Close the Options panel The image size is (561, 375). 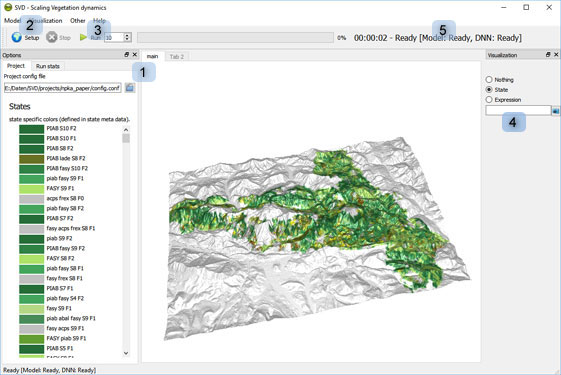[135, 55]
